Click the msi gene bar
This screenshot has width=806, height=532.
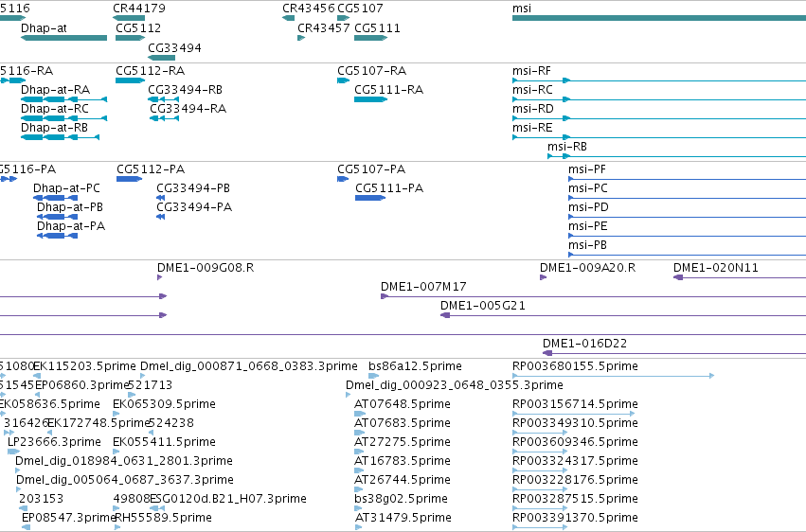[x=659, y=18]
